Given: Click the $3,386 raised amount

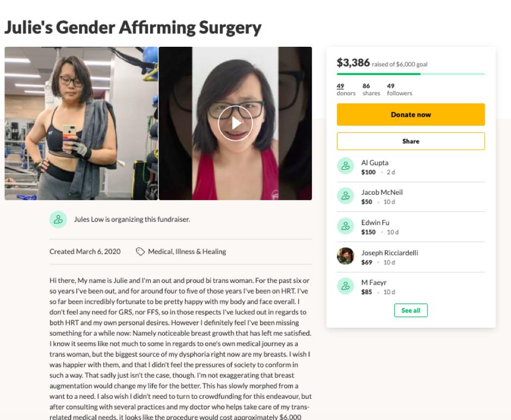Looking at the screenshot, I should [x=353, y=62].
